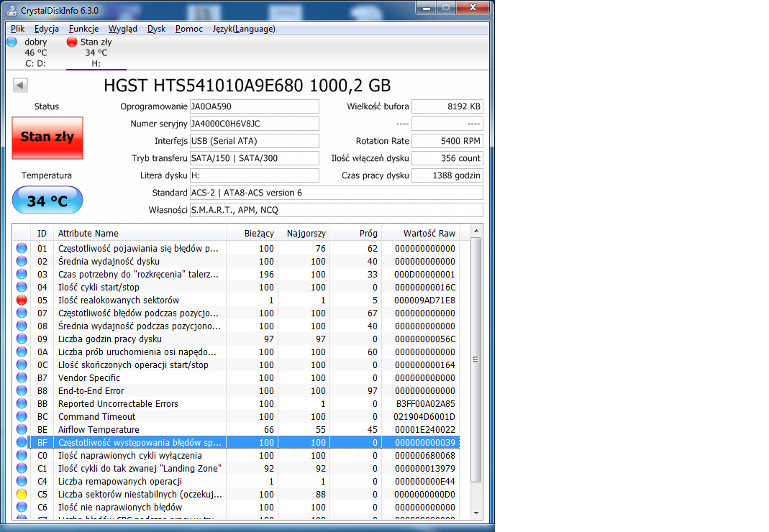This screenshot has width=769, height=532.
Task: Click the Własności field S.M.A.R.T., APM, NCQ
Action: point(337,210)
